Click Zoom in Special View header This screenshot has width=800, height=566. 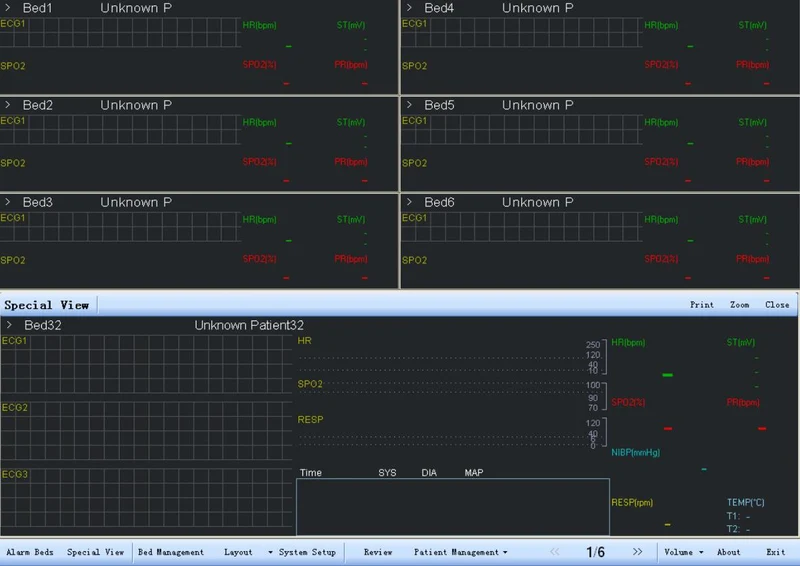(x=739, y=305)
